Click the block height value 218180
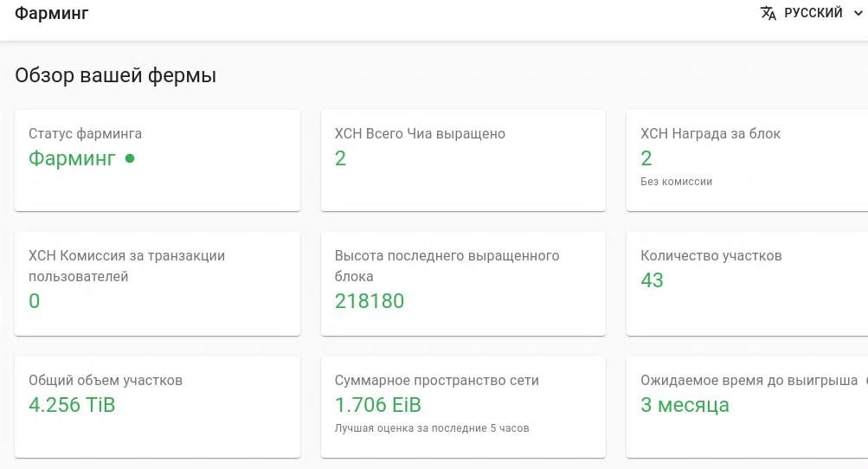868x469 pixels. (370, 300)
